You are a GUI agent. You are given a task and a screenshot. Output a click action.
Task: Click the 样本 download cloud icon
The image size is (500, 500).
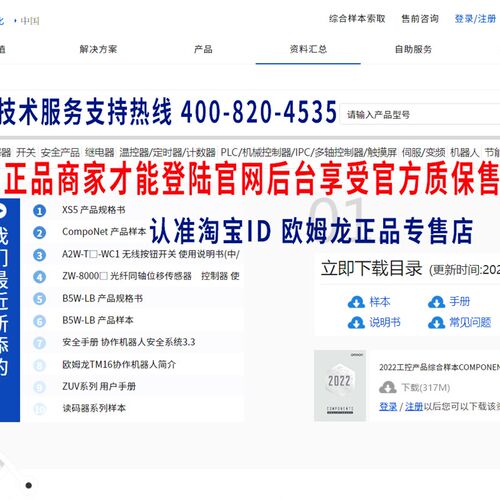click(x=356, y=302)
